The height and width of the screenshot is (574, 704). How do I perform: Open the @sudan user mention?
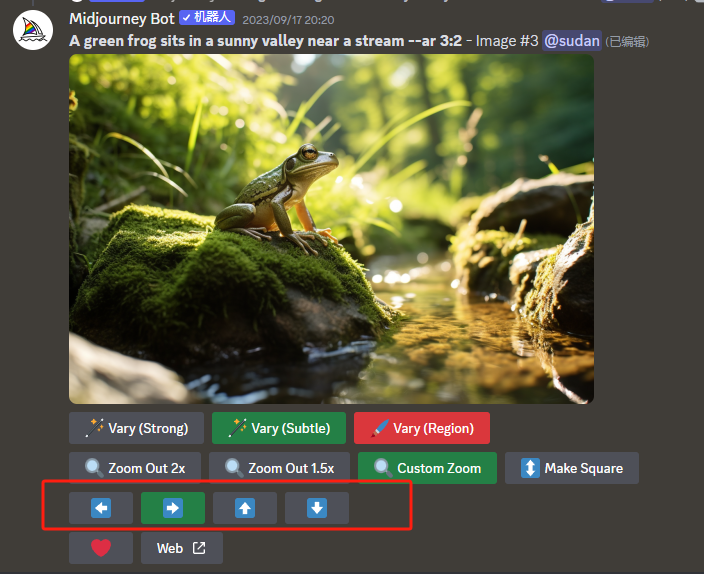pos(572,41)
